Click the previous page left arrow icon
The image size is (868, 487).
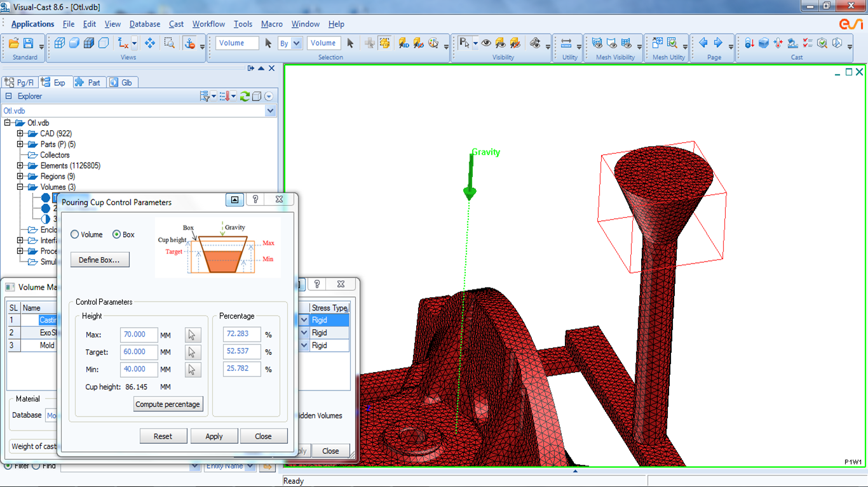click(x=703, y=43)
